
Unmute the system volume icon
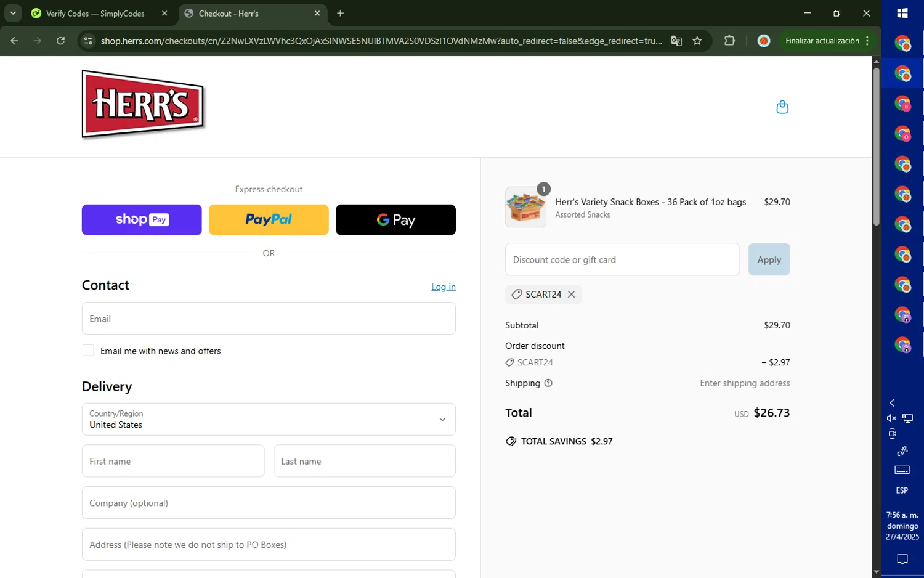(891, 418)
